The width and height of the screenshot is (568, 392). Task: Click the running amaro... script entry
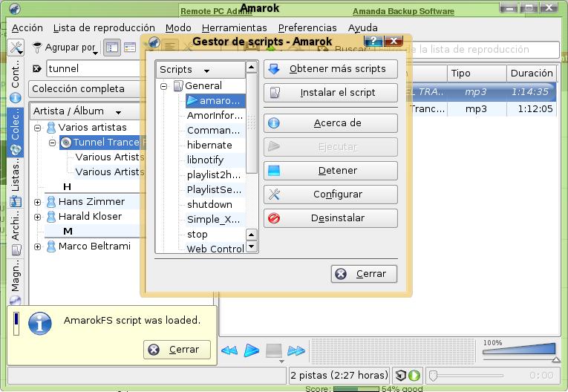(215, 100)
